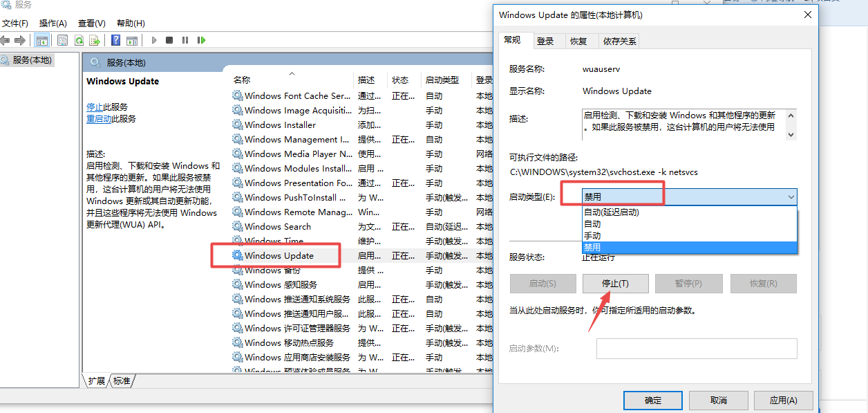Select 服务(本地) node in left tree

(x=32, y=60)
